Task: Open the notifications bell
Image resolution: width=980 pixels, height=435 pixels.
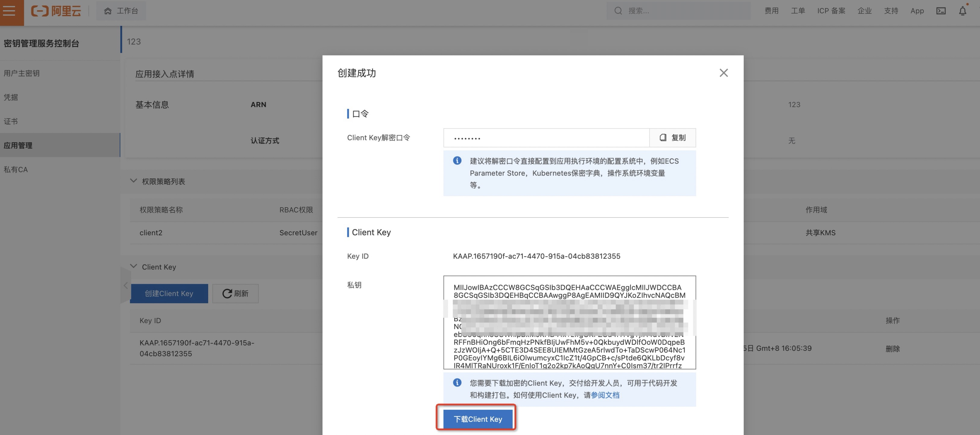Action: pos(962,11)
